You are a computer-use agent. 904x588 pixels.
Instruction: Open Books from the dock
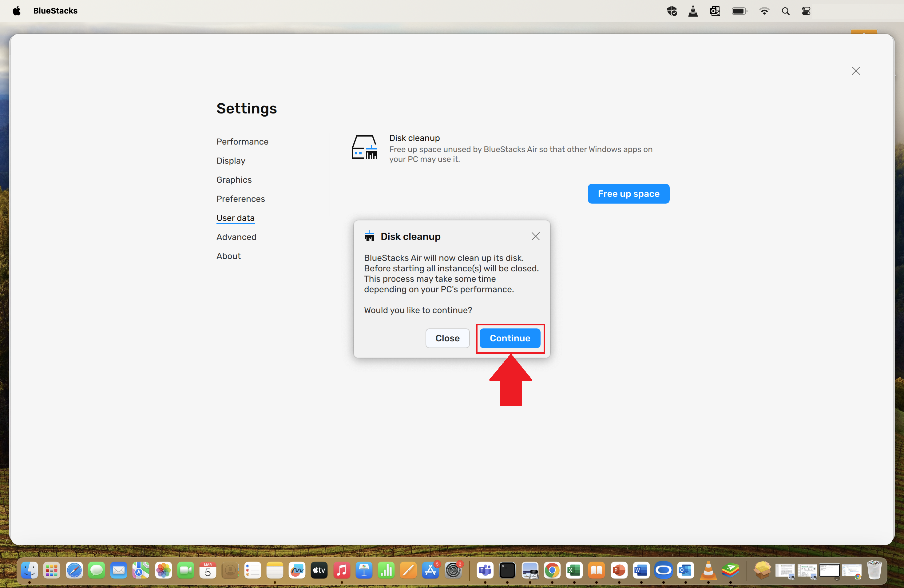click(x=596, y=570)
